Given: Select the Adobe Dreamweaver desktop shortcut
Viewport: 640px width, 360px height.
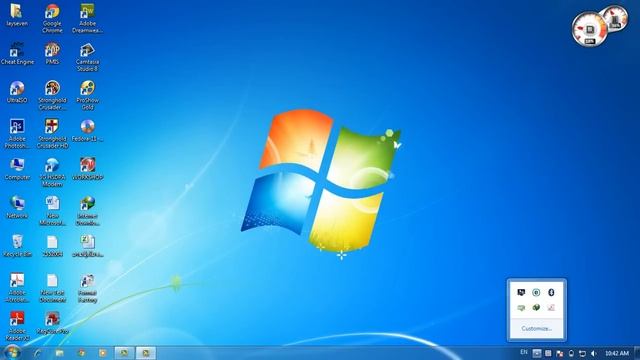Looking at the screenshot, I should [87, 18].
